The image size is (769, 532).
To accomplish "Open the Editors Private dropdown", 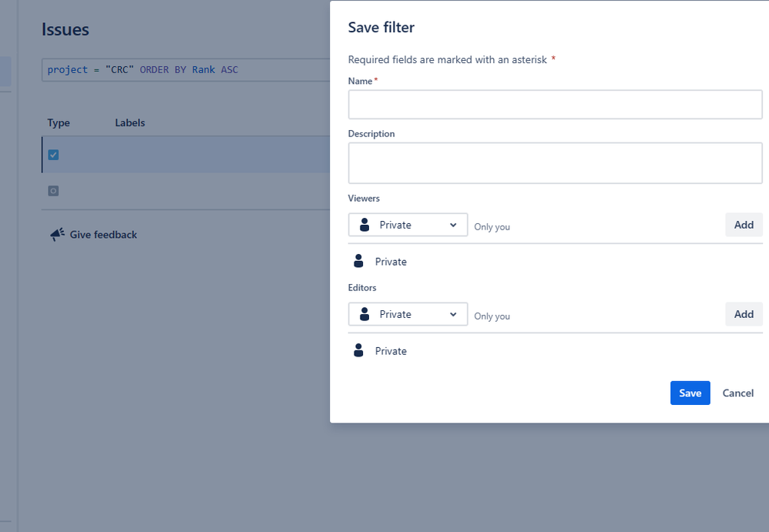I will click(408, 314).
